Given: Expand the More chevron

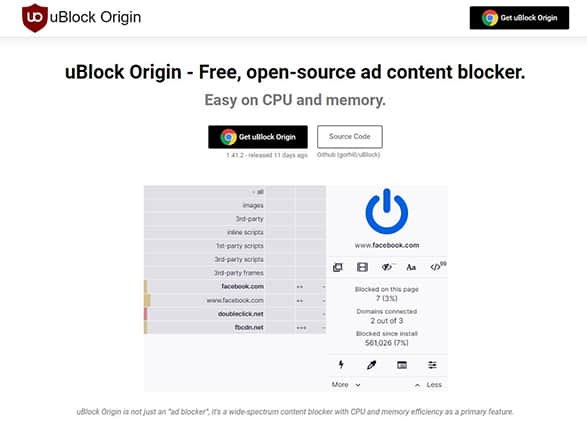Looking at the screenshot, I should [x=346, y=385].
